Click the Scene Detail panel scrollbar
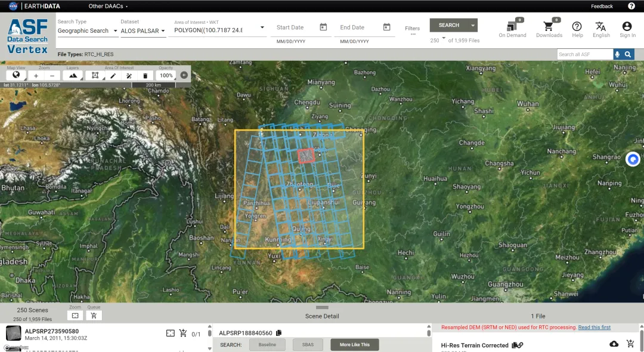 click(428, 334)
